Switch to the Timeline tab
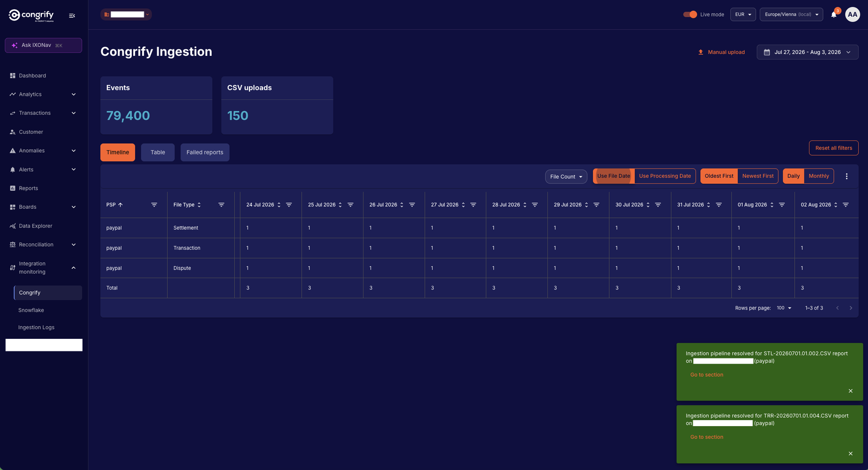The width and height of the screenshot is (868, 470). (x=118, y=152)
